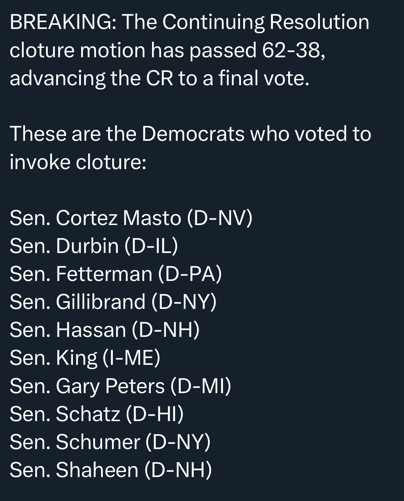
Task: Select Sen. King (I-ME) line
Action: [85, 358]
